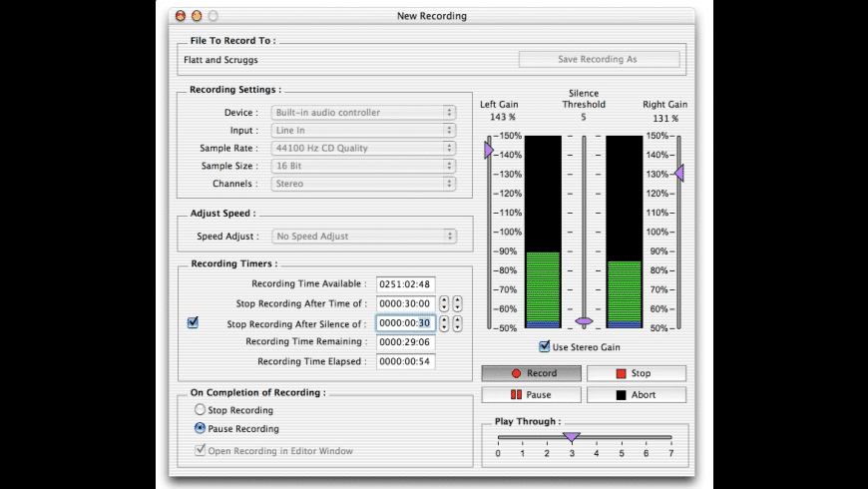Toggle Open Recording in Editor Window checkbox
868x489 pixels.
200,451
